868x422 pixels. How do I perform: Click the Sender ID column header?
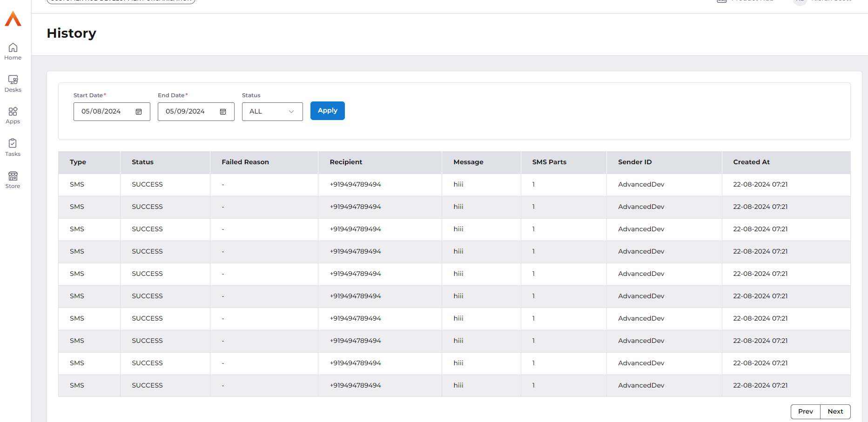(x=635, y=162)
